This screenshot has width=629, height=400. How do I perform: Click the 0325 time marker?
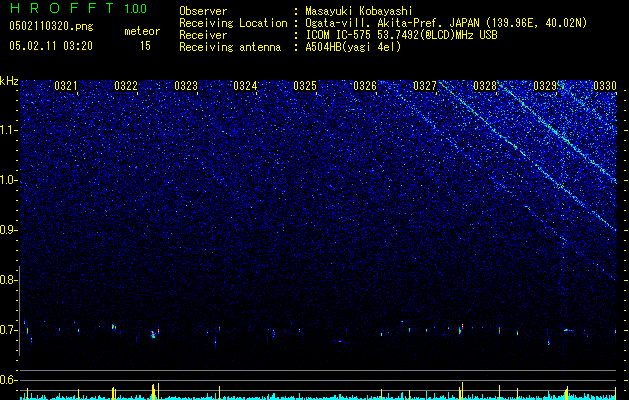point(305,86)
